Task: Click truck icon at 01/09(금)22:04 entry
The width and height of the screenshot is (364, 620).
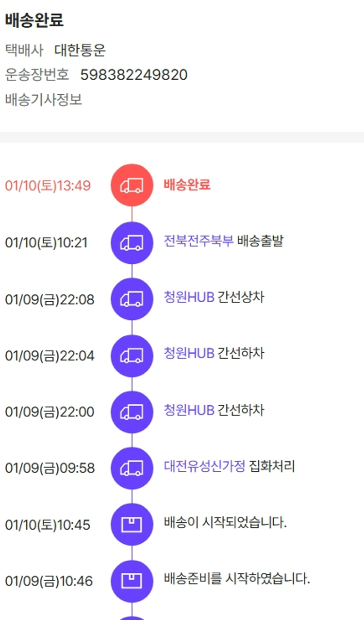Action: click(132, 355)
